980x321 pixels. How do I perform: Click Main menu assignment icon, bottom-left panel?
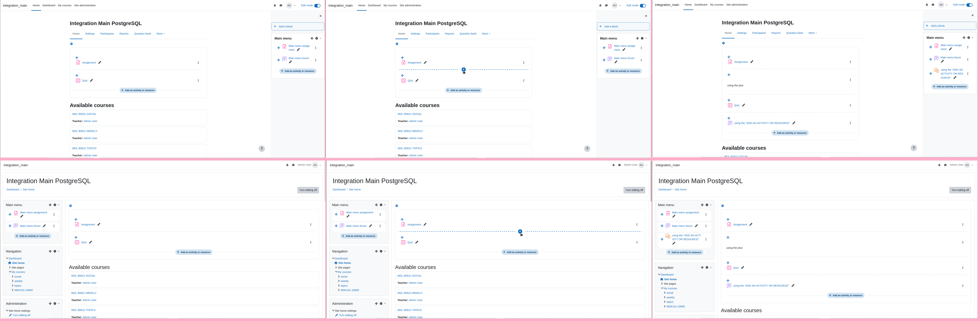pyautogui.click(x=16, y=214)
